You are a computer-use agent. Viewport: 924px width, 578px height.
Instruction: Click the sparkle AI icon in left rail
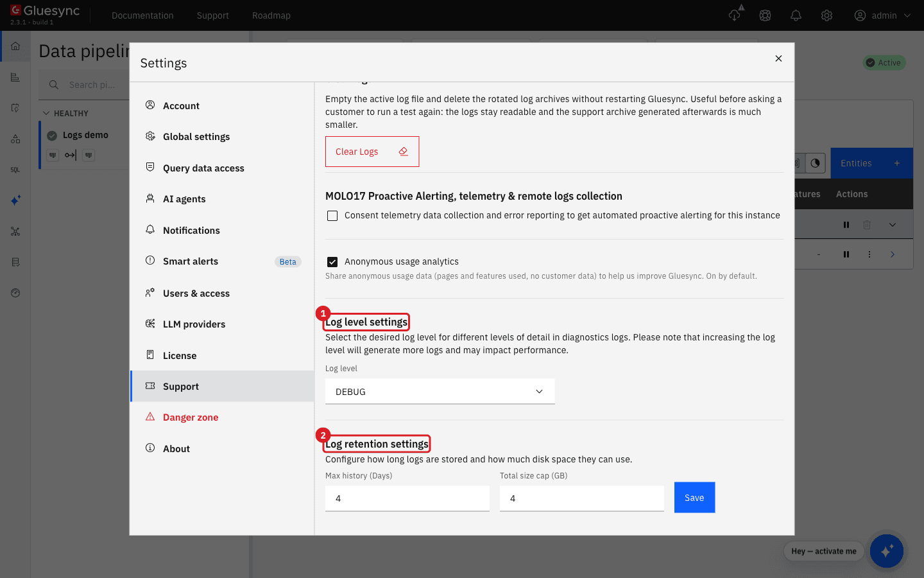[15, 200]
